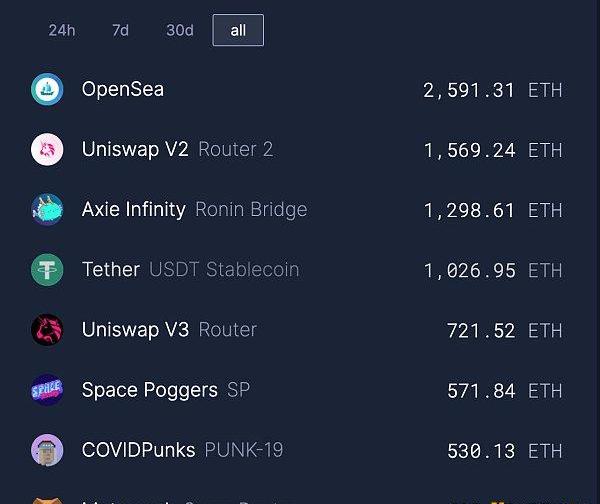Viewport: 600px width, 504px height.
Task: Choose the 30d time range tab
Action: (180, 30)
